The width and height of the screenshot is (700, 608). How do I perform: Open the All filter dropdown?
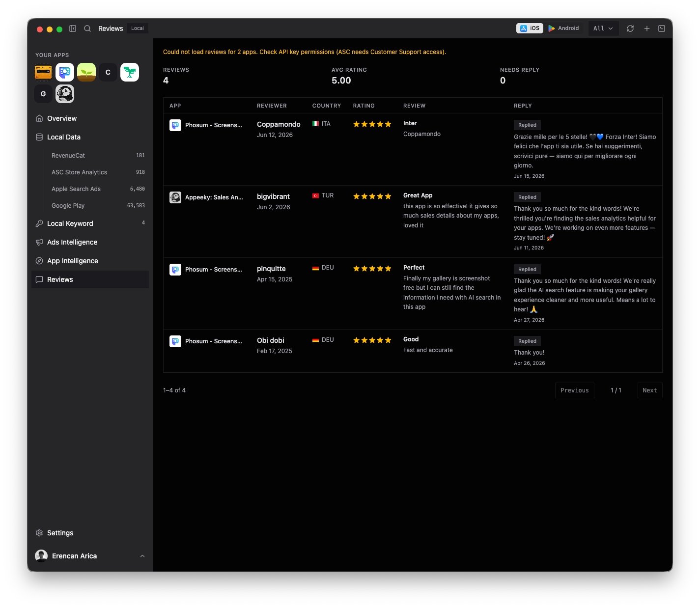pos(603,28)
